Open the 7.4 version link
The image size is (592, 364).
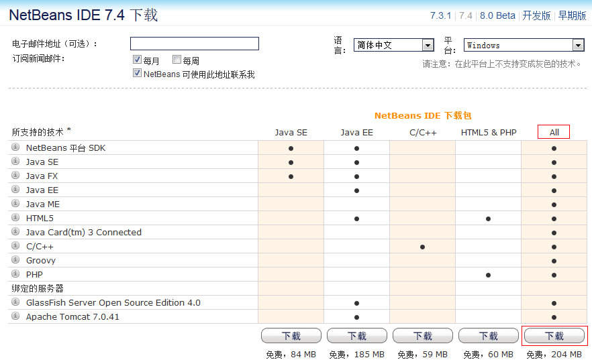[x=466, y=15]
